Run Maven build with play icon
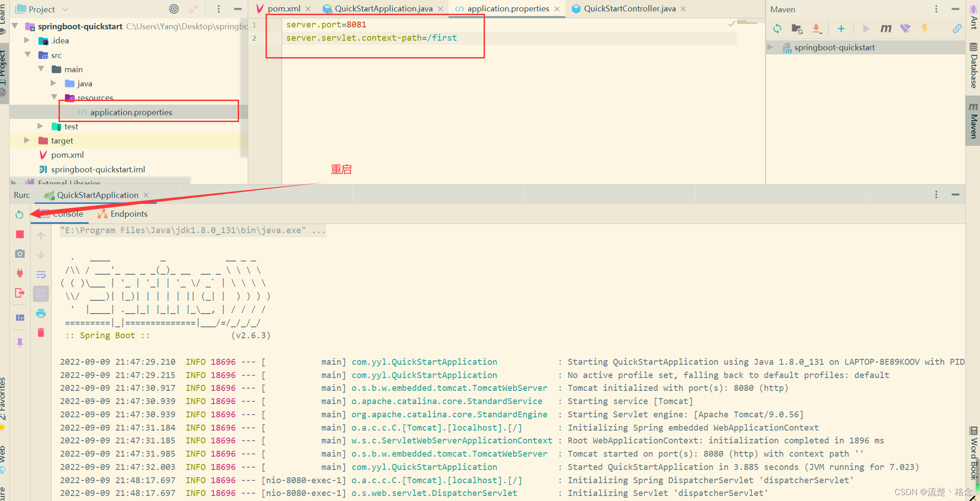 [x=866, y=29]
